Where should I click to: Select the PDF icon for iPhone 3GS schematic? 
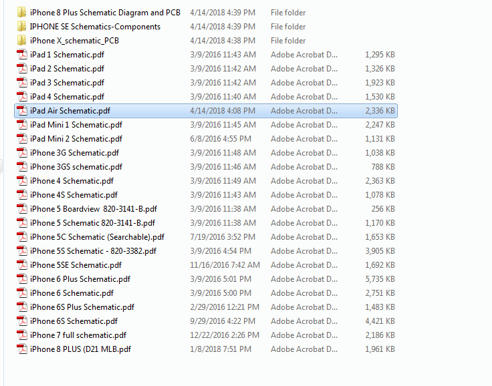[22, 167]
